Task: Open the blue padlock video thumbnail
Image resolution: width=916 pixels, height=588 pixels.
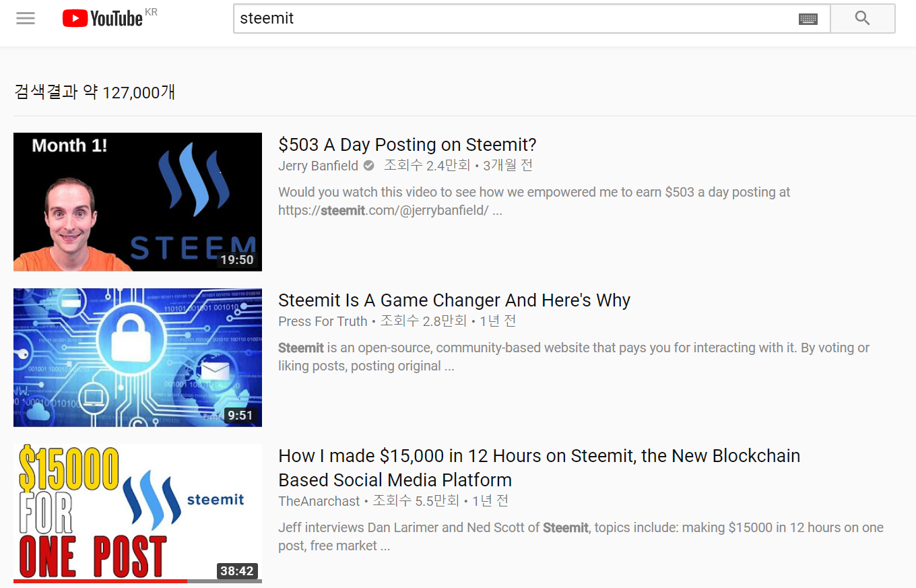Action: pyautogui.click(x=137, y=358)
